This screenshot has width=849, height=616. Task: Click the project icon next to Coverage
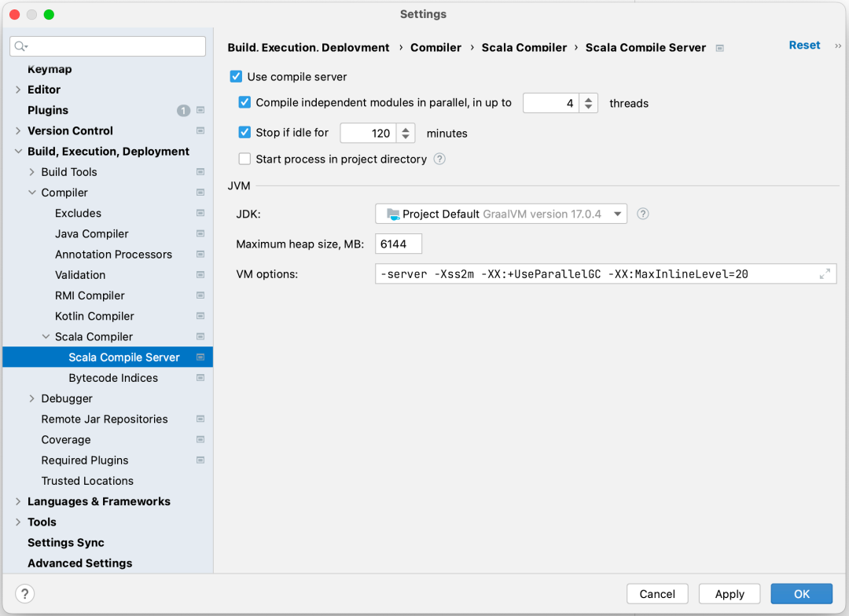pos(200,439)
